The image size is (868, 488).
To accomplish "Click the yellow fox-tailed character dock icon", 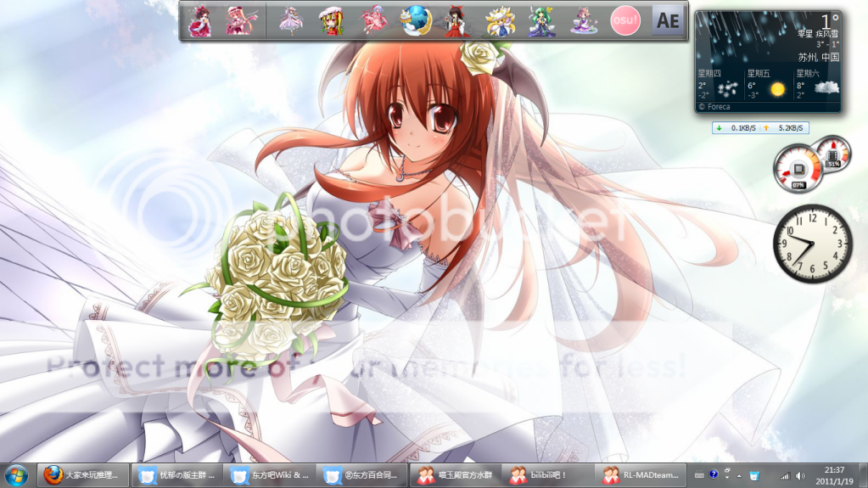I will pyautogui.click(x=498, y=21).
